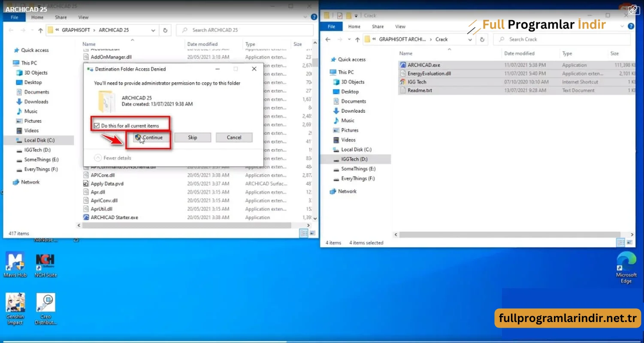Collapse details using Fewer details chevron
Image resolution: width=644 pixels, height=343 pixels.
click(x=98, y=158)
